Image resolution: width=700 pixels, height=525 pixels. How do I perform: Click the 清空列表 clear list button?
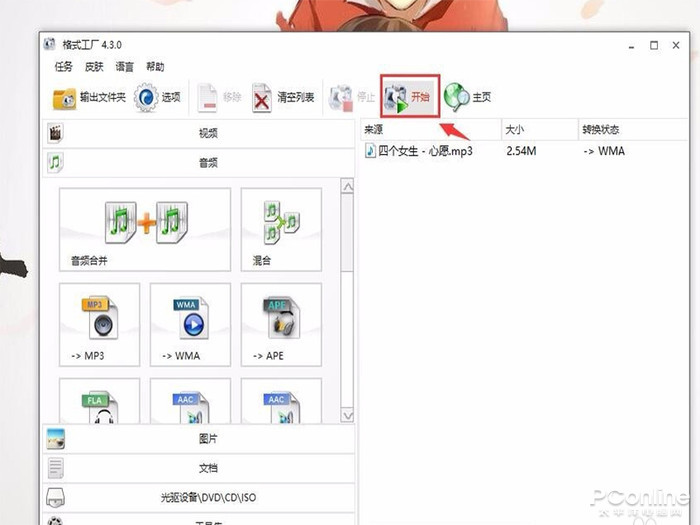pos(283,98)
